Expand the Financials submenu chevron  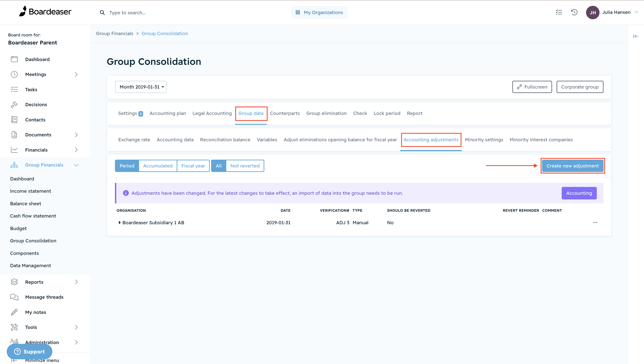(76, 150)
